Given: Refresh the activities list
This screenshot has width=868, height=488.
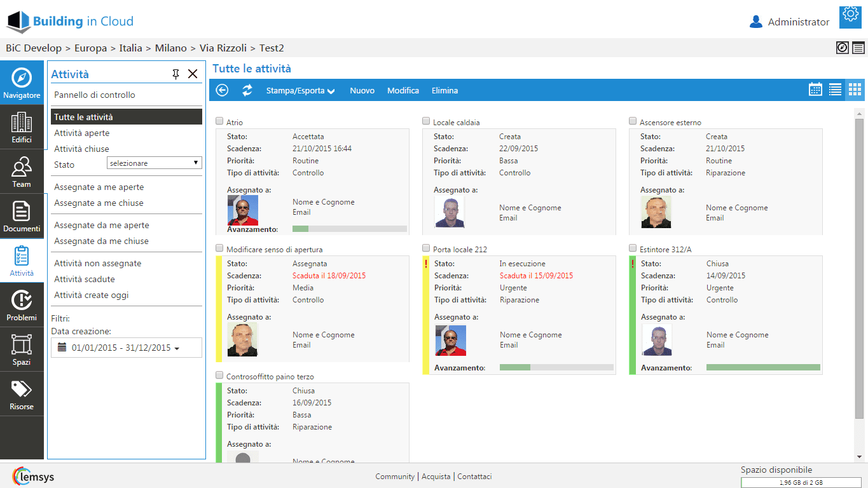Looking at the screenshot, I should coord(247,90).
